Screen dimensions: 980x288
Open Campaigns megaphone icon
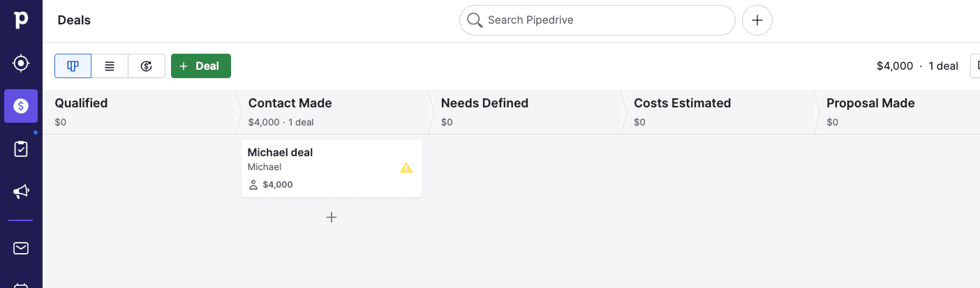21,191
